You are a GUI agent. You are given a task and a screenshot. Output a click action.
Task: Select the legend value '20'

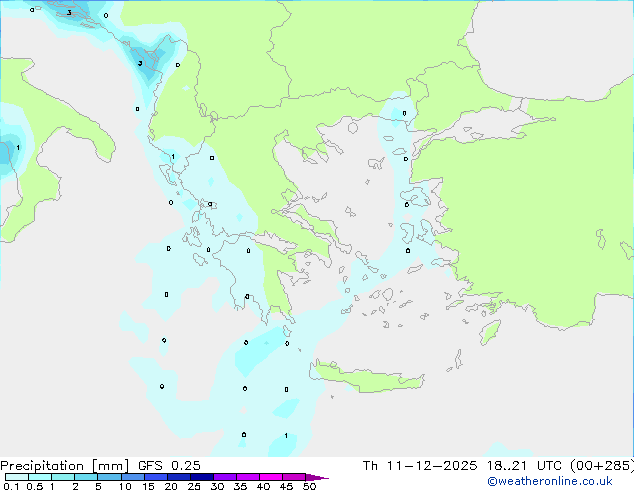coord(171,486)
